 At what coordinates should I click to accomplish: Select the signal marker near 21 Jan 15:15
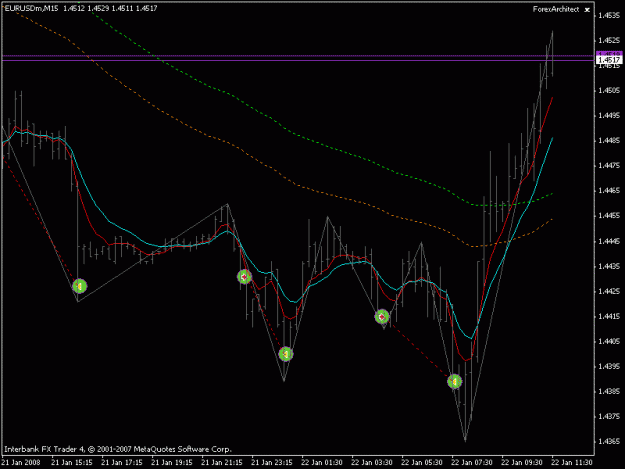[x=80, y=286]
